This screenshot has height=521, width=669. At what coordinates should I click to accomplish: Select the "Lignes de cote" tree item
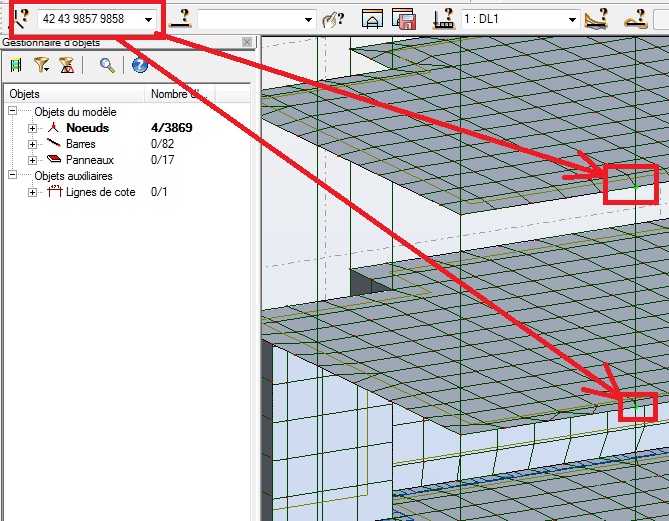[x=101, y=192]
